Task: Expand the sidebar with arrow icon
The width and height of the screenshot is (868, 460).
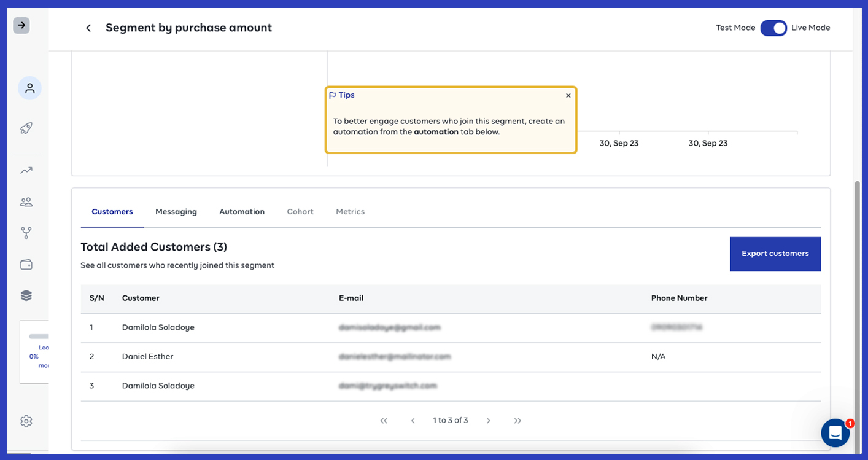Action: [21, 25]
